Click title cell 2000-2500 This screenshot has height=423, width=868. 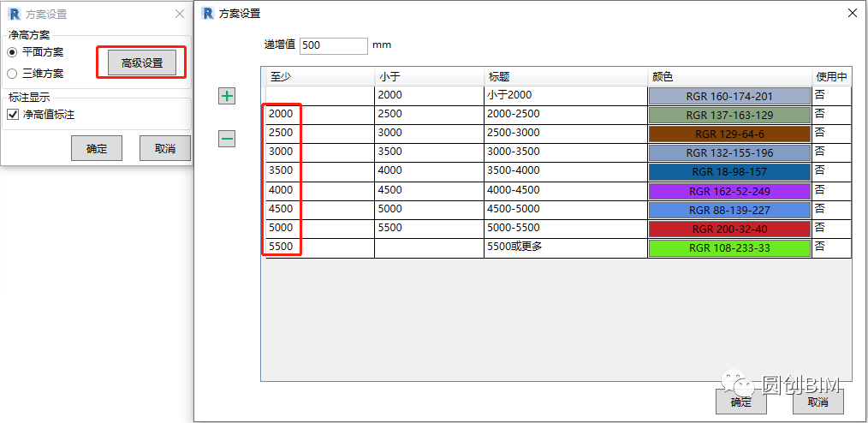point(566,115)
